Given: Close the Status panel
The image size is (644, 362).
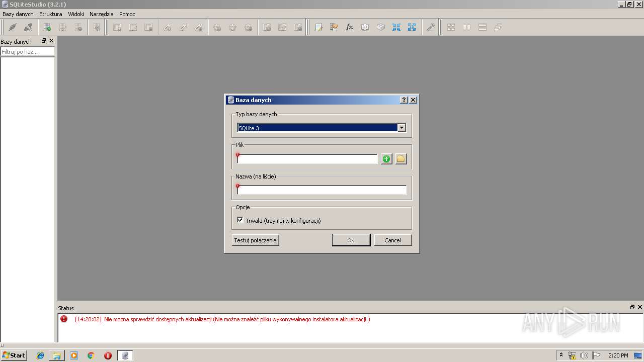Looking at the screenshot, I should 640,307.
